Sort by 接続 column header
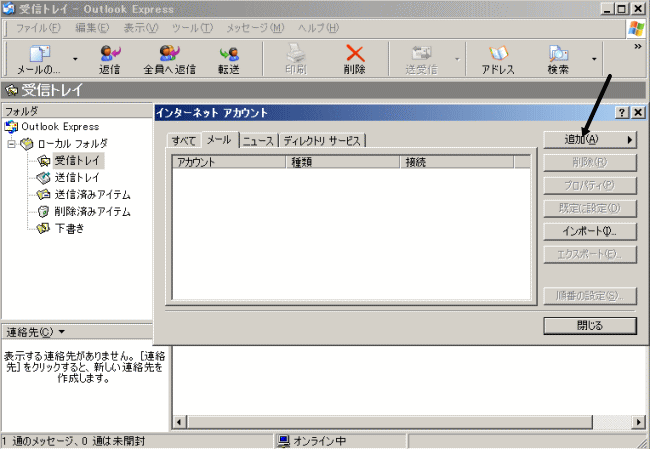Screen dimensions: 650x449 pos(457,162)
